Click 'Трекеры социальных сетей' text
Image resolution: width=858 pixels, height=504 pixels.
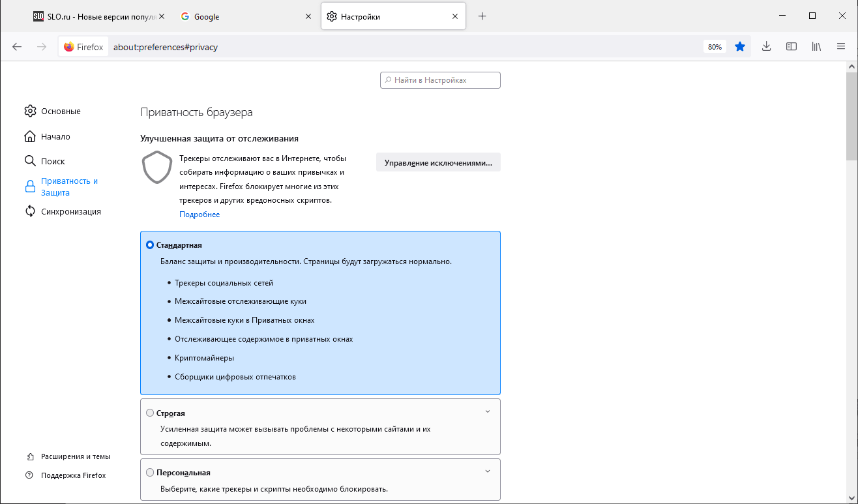(x=224, y=283)
